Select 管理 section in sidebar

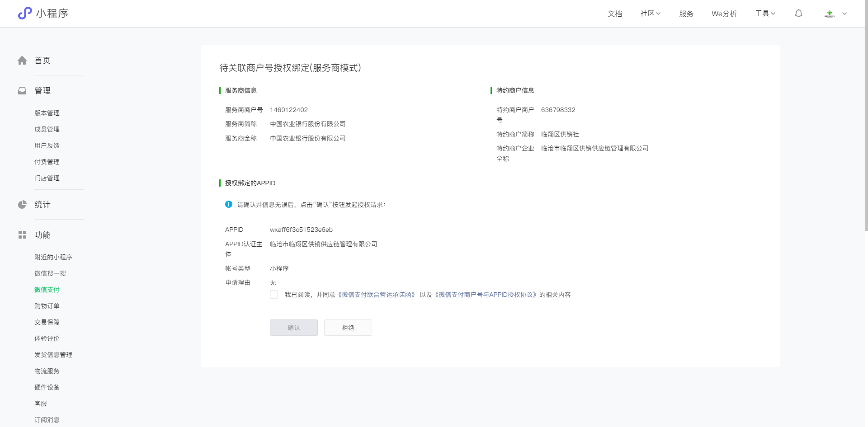(x=42, y=91)
